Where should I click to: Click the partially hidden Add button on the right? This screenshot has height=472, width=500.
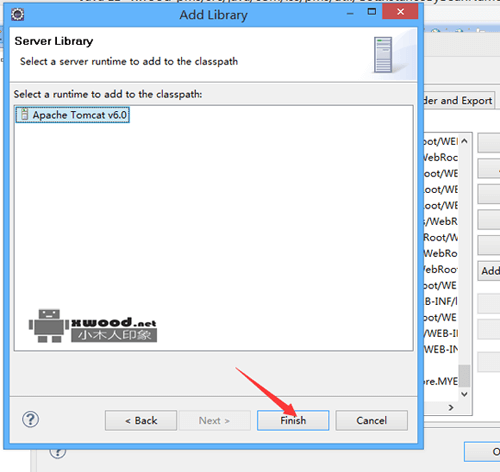(x=489, y=271)
